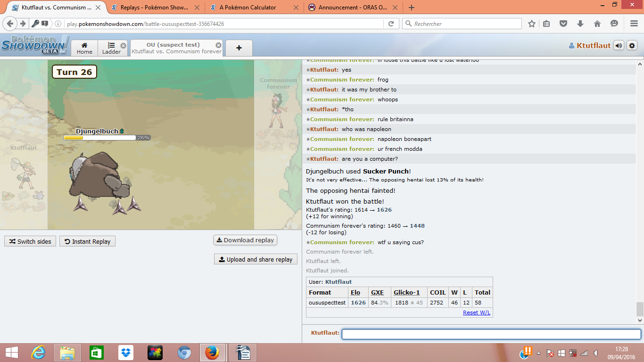Close the Replays browser tab

pos(196,8)
